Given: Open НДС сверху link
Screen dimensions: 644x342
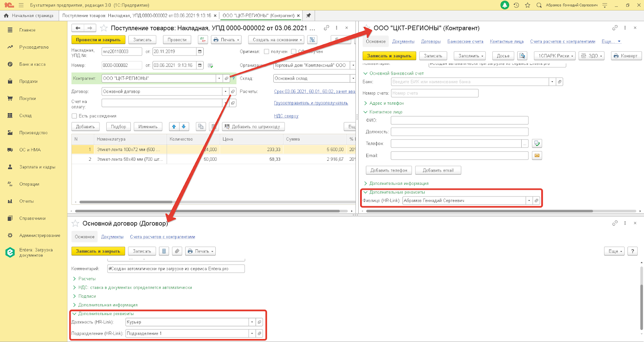Looking at the screenshot, I should (x=286, y=116).
